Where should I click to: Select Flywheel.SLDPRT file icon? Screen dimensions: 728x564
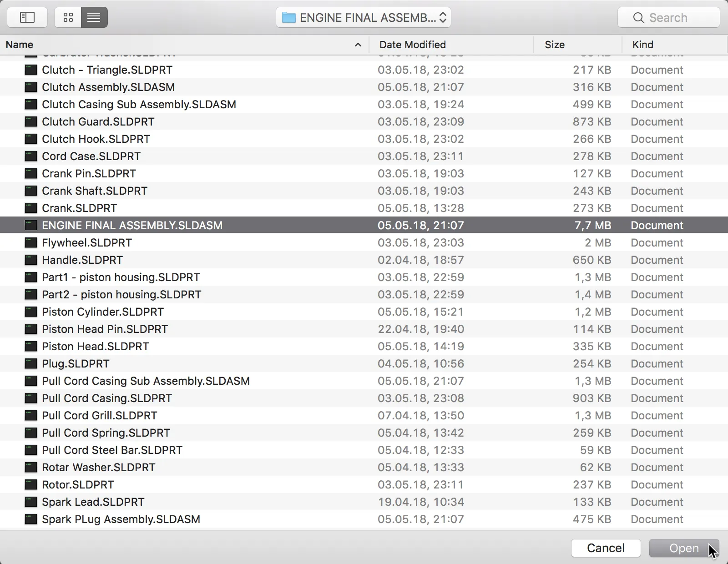pos(30,242)
